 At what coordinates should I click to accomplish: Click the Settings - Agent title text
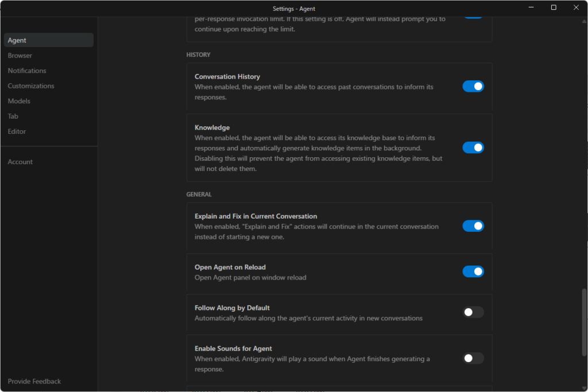[x=293, y=9]
